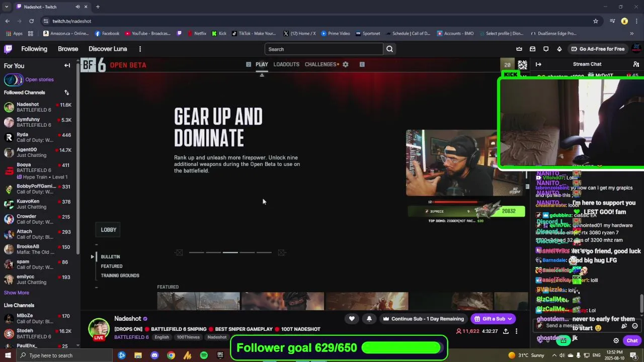This screenshot has height=362, width=644.
Task: Open Netflix bookmark
Action: 197,34
